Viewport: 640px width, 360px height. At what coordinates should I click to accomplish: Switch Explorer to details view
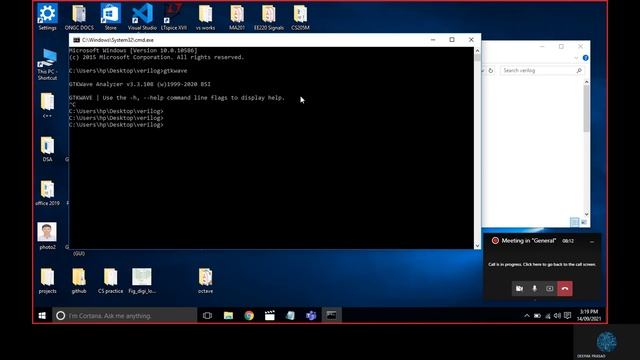[574, 222]
